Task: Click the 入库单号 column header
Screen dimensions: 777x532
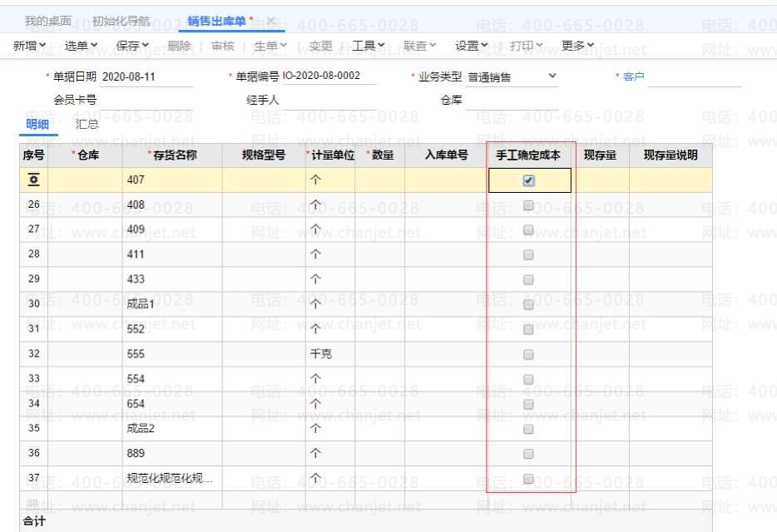Action: pyautogui.click(x=446, y=155)
